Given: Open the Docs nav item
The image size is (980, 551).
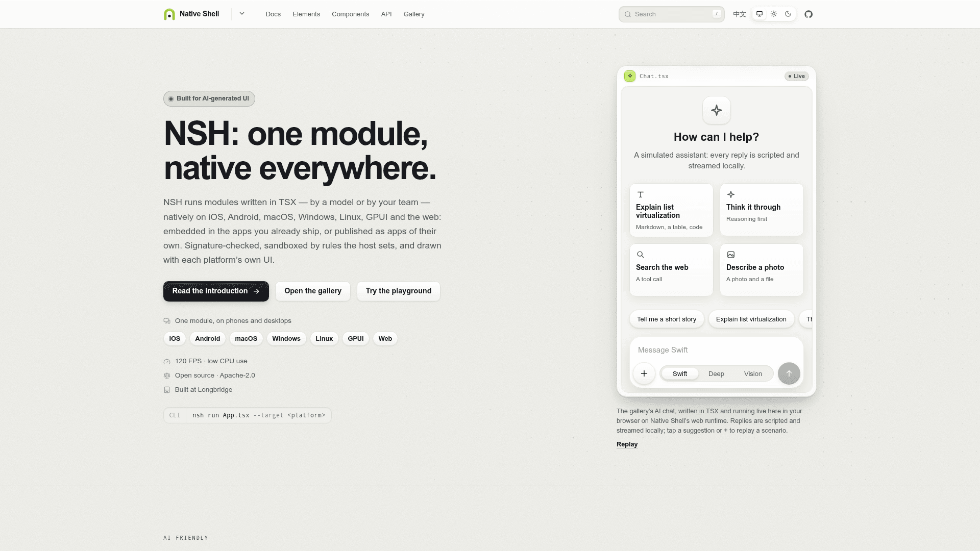Looking at the screenshot, I should [x=273, y=14].
